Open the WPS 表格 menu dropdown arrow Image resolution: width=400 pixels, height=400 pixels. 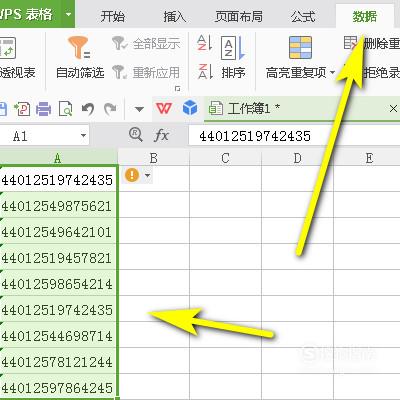coord(68,14)
